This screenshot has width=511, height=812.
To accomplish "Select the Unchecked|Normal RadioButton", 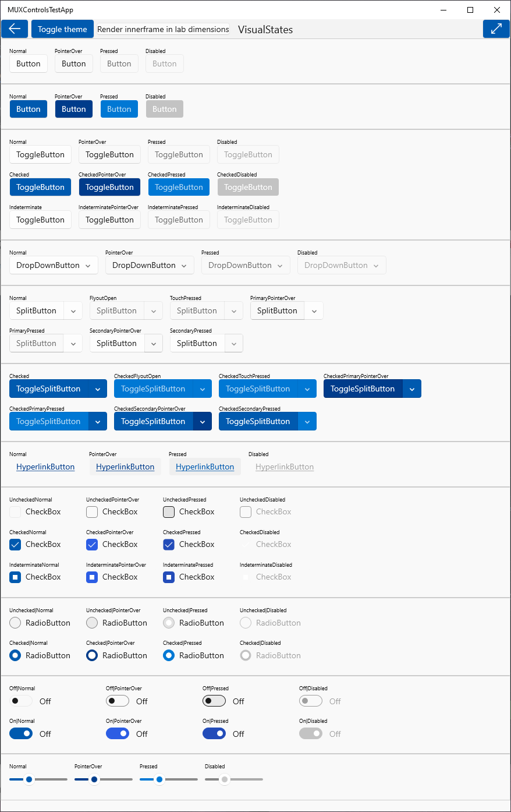I will [15, 622].
